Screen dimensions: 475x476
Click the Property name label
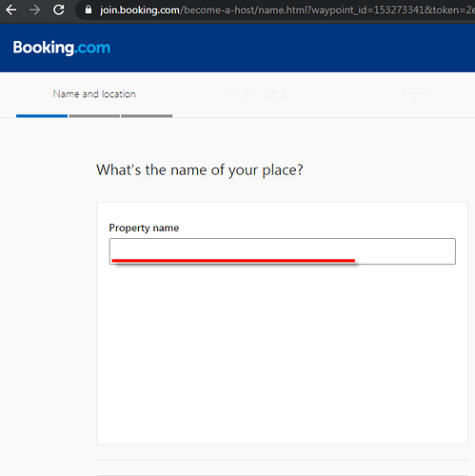tap(144, 228)
